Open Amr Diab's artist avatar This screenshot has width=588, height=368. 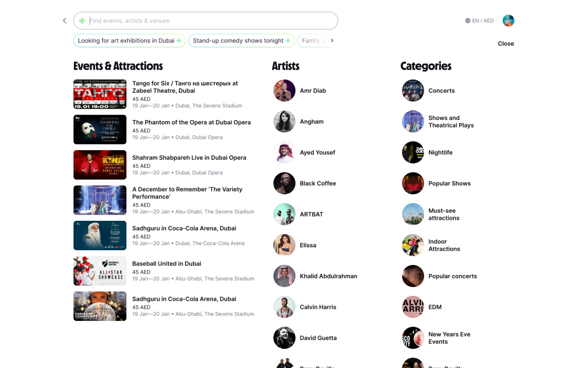click(x=284, y=90)
